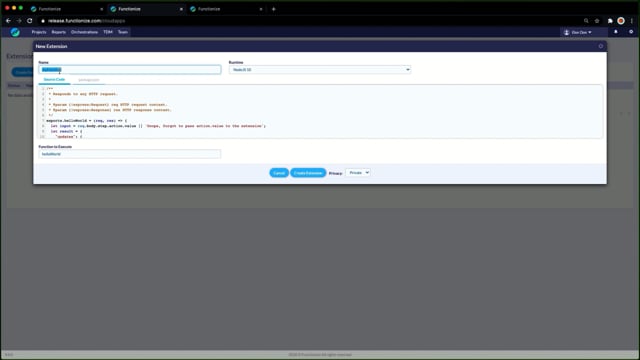Viewport: 640px width, 360px height.
Task: Click the exports.helloWorld code line
Action: [x=87, y=120]
